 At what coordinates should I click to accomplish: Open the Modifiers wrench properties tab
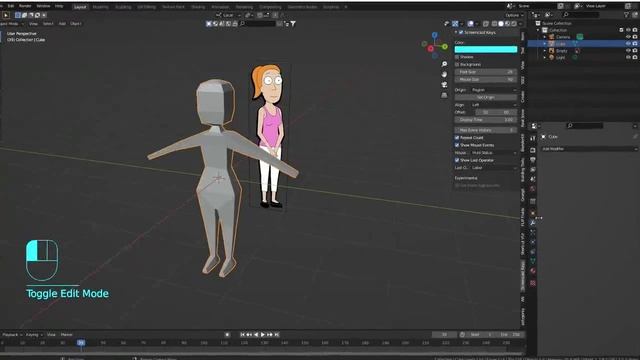[533, 223]
